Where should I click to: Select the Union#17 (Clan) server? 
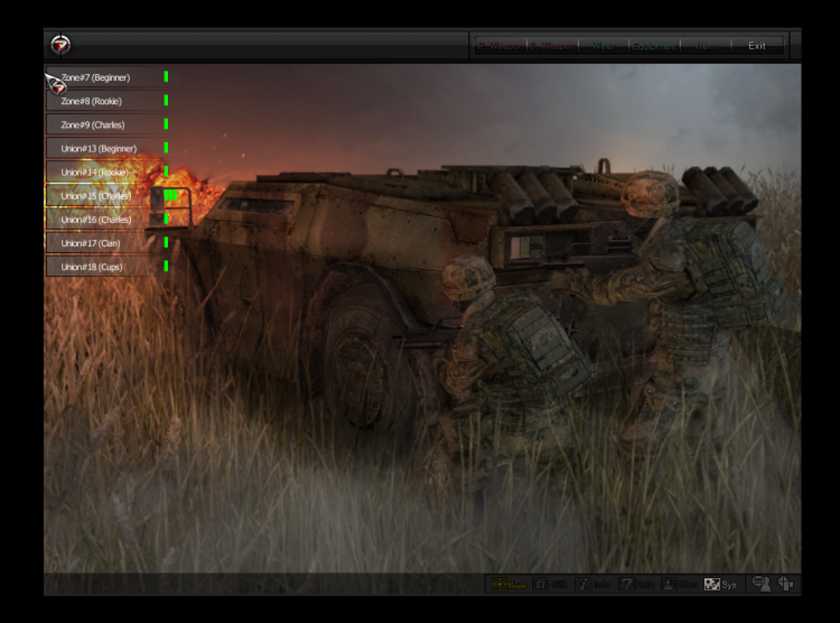(109, 243)
